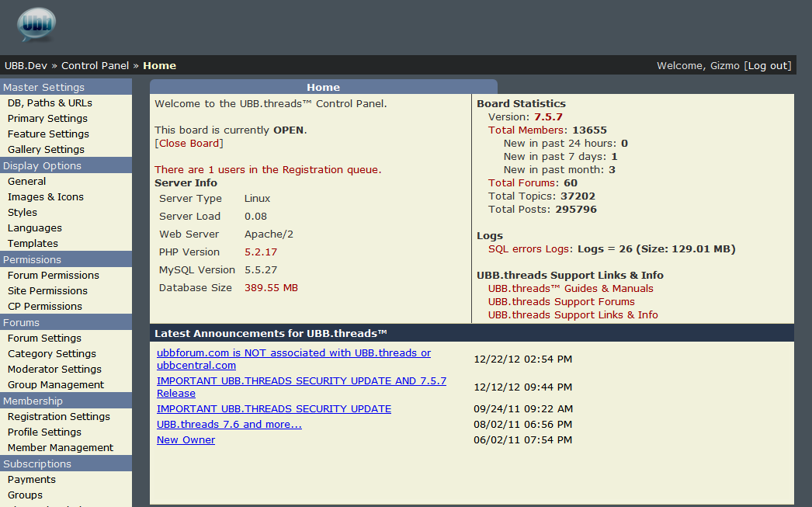Click Forums section header
Viewport: 812px width, 507px height.
coord(66,322)
